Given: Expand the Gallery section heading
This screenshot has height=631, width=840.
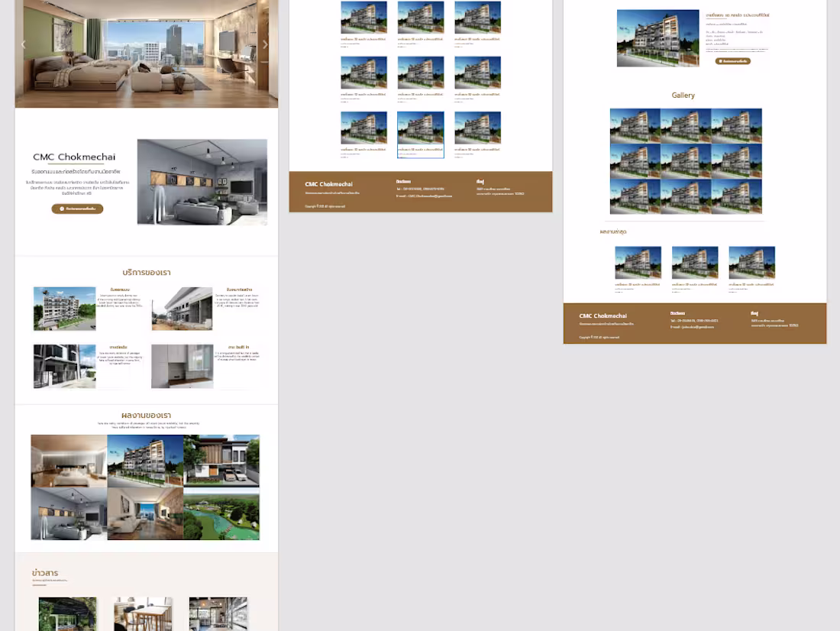Looking at the screenshot, I should (683, 95).
